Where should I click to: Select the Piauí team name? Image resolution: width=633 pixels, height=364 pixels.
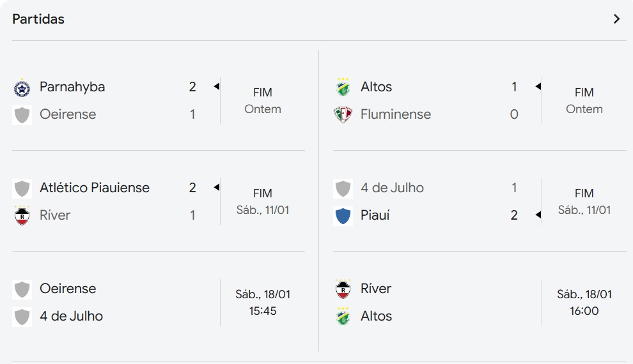coord(375,215)
